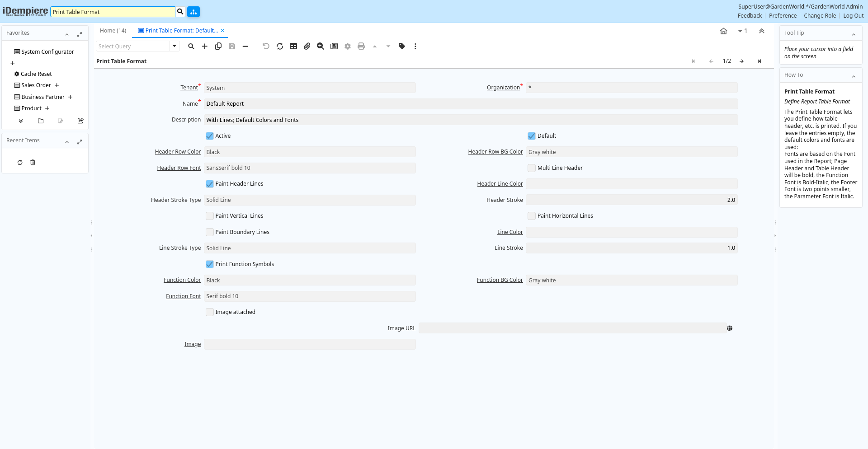Viewport: 868px width, 449px height.
Task: Uncheck the Paint Header Lines checkbox
Action: (210, 184)
